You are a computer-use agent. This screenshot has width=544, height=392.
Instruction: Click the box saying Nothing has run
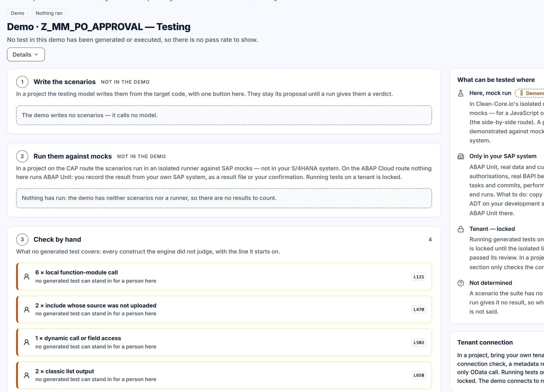(224, 198)
